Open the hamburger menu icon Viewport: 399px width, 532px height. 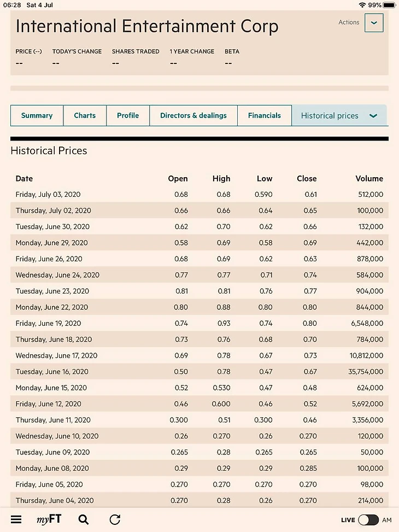(x=16, y=519)
